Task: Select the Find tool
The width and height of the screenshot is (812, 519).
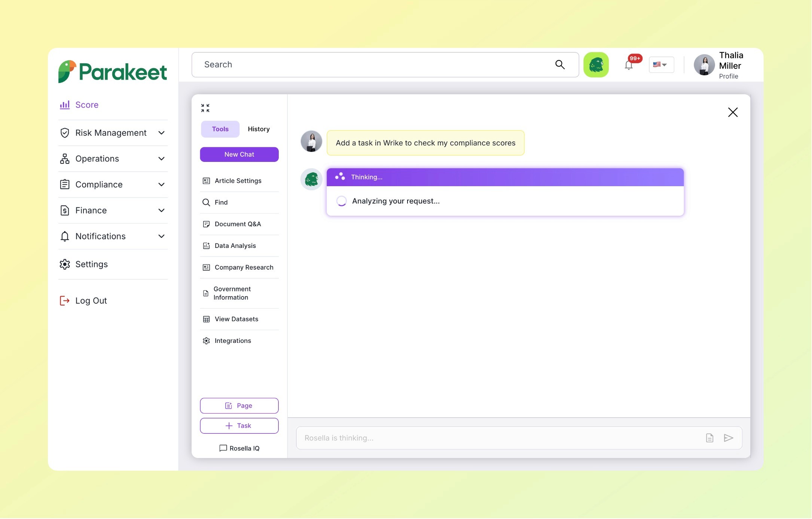Action: pos(221,202)
